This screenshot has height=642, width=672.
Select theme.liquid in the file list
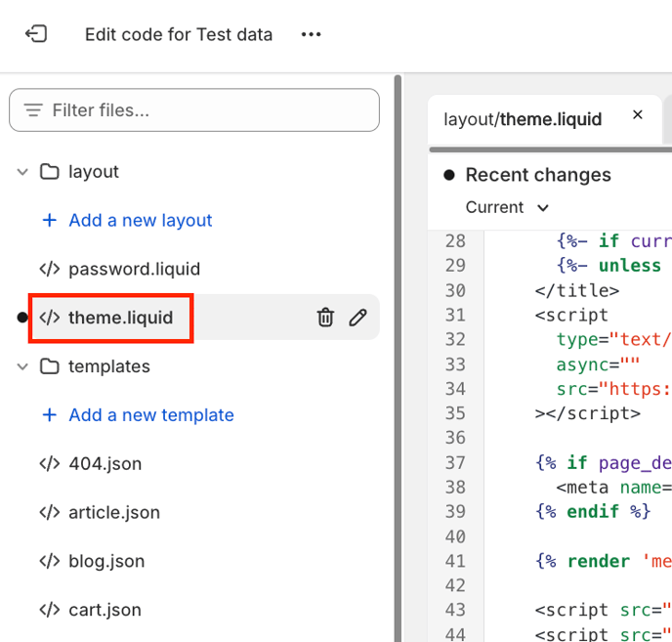coord(120,318)
